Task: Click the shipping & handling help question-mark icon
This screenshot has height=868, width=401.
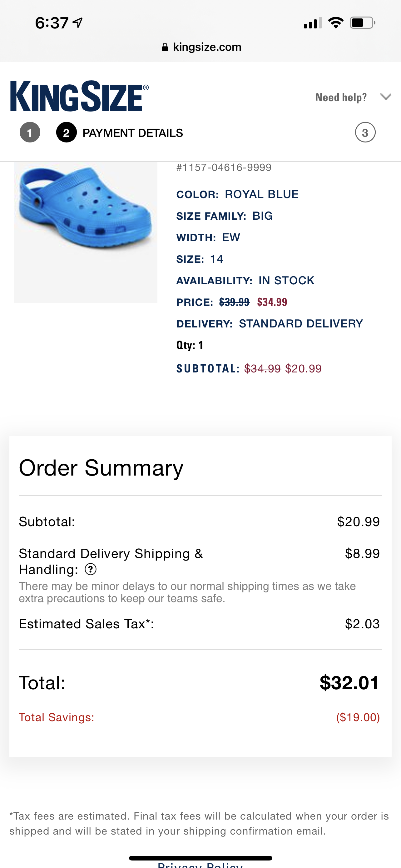Action: [90, 570]
